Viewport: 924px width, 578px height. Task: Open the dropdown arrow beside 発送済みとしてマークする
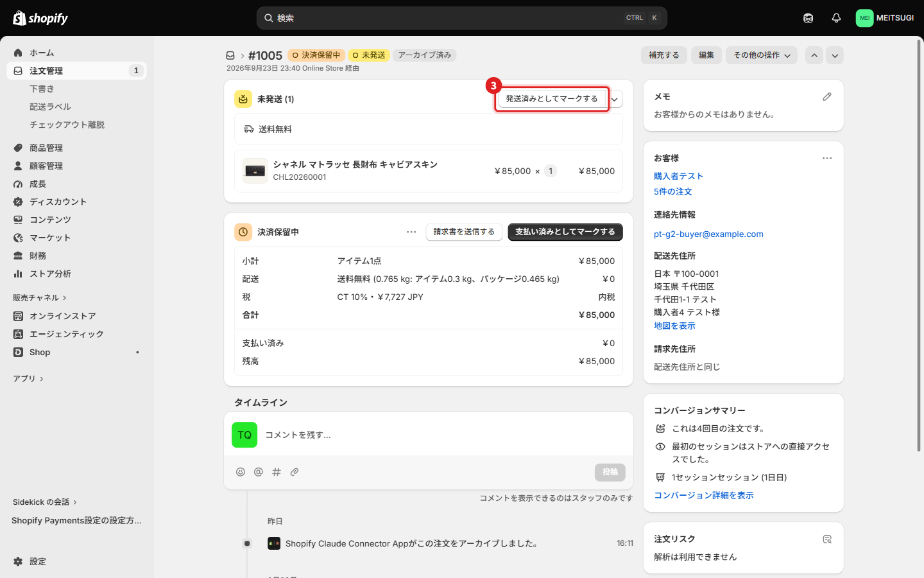[x=615, y=99]
